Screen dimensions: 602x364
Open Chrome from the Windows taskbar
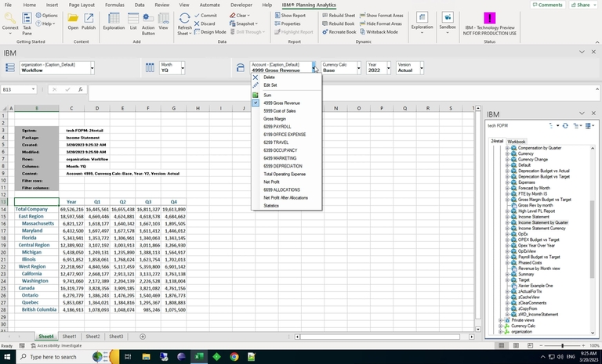[234, 357]
